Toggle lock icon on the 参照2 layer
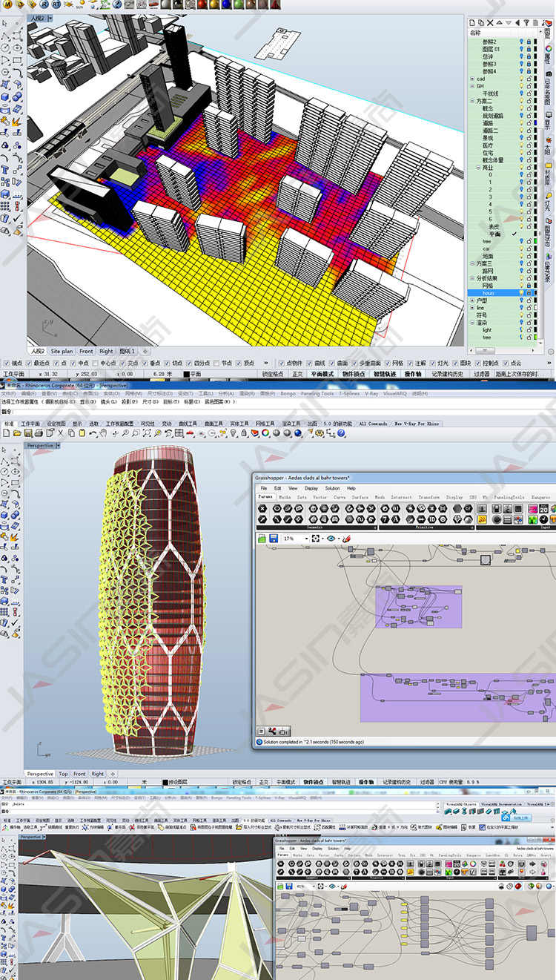 tap(529, 42)
